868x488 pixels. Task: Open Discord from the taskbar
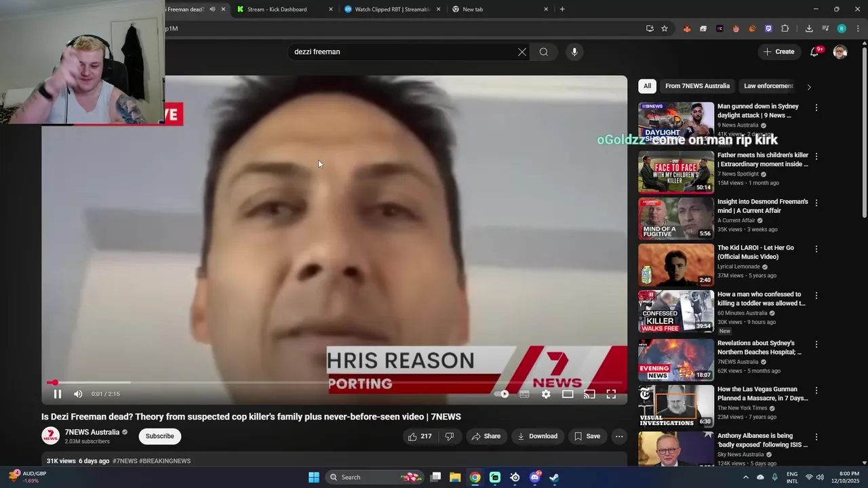pos(534,477)
